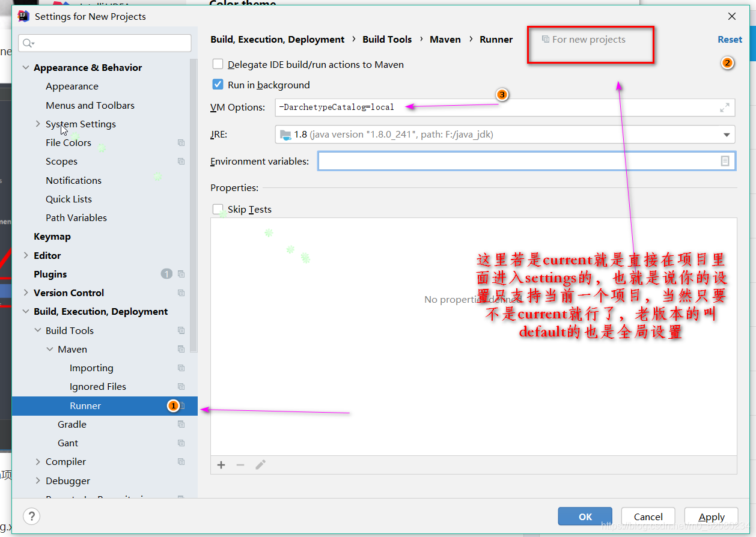The image size is (756, 537).
Task: Expand the System Settings node
Action: pyautogui.click(x=38, y=124)
